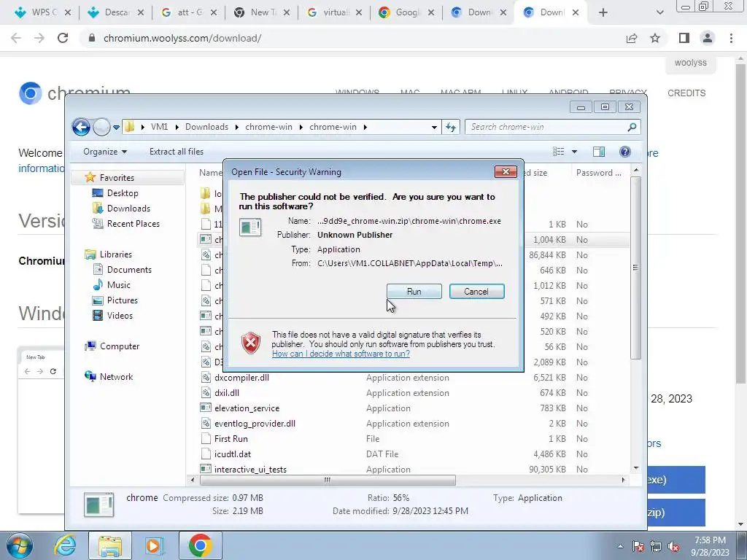Open Recent Places in Favorites

click(133, 223)
